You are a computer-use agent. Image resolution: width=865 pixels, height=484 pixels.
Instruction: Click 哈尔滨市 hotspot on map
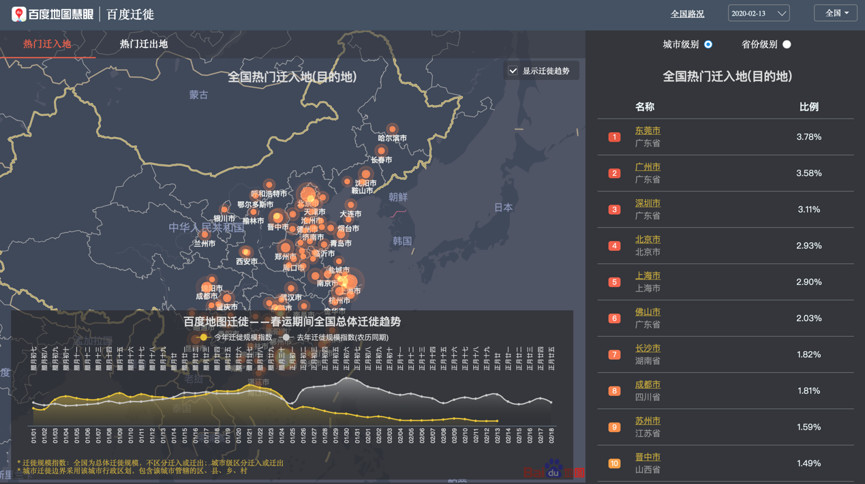coord(392,130)
